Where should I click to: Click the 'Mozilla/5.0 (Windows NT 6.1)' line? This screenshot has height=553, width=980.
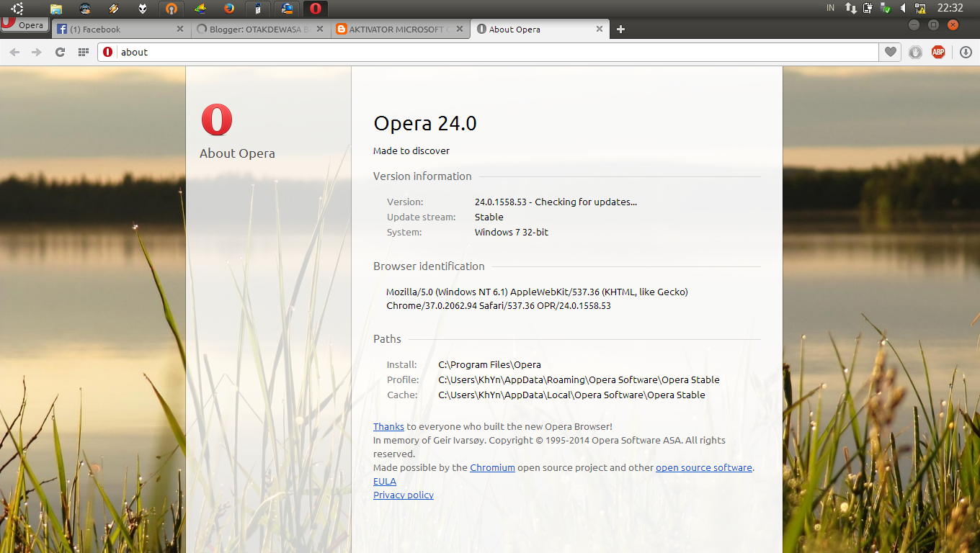pos(538,292)
